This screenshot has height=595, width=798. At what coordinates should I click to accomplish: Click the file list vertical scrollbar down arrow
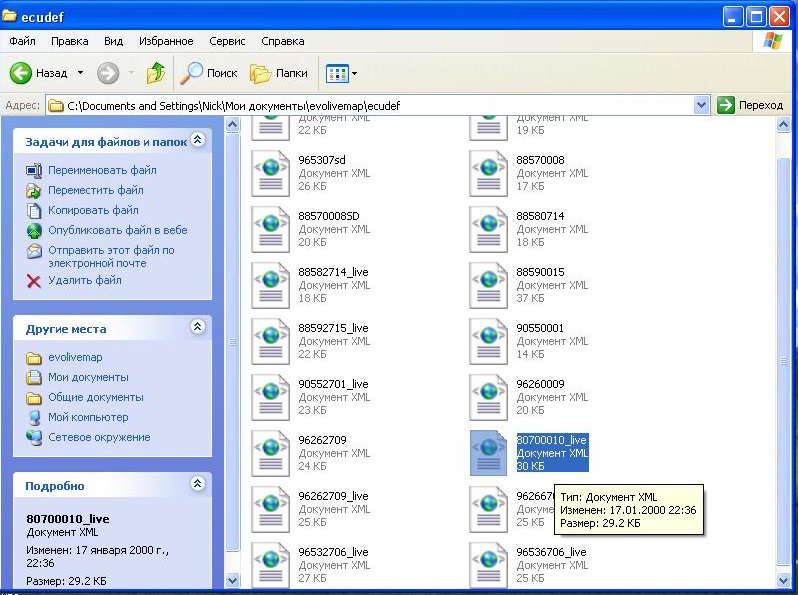(785, 579)
